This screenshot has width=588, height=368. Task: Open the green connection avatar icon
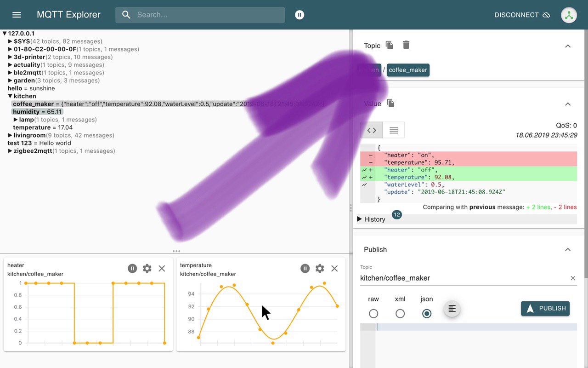569,15
